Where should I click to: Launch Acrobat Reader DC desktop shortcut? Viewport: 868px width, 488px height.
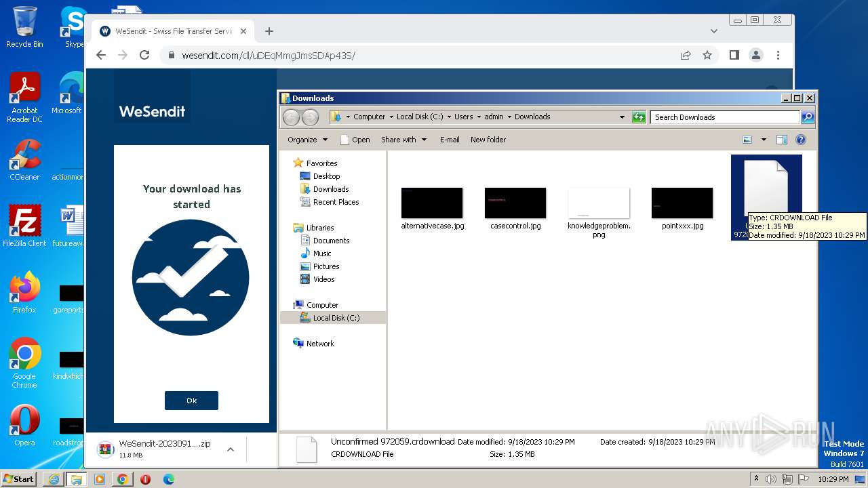click(24, 97)
